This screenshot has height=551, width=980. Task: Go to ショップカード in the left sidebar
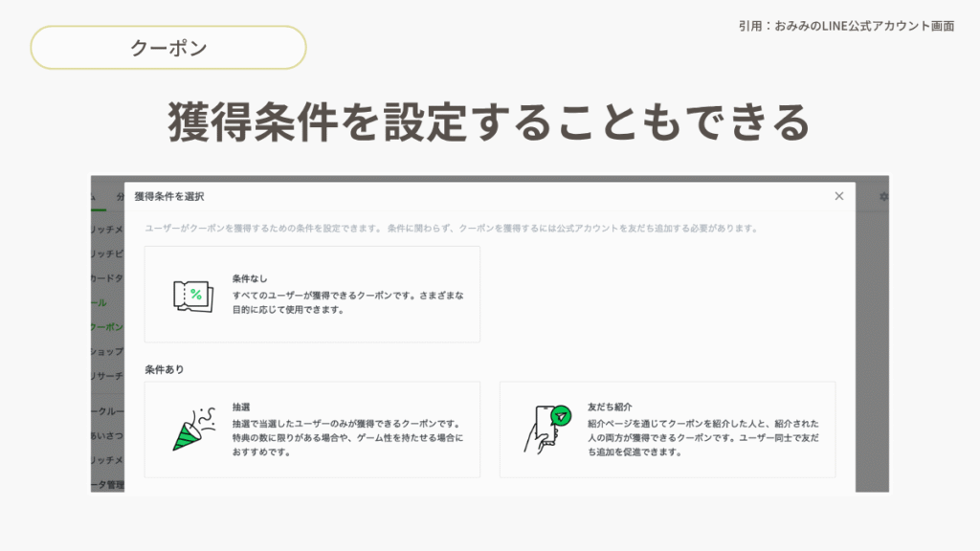(x=106, y=352)
